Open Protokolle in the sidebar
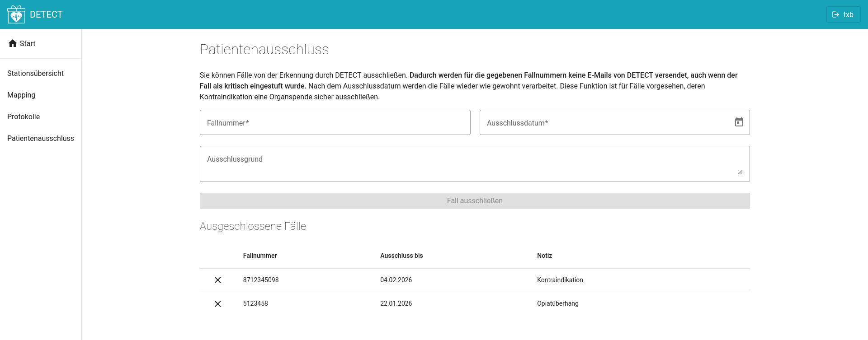 (x=24, y=116)
